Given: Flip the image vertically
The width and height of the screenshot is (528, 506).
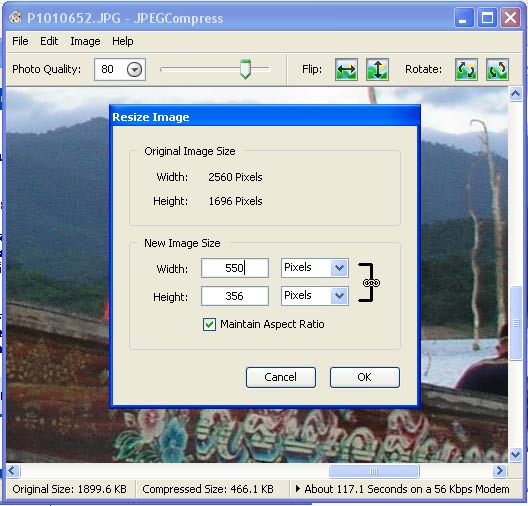Looking at the screenshot, I should [x=377, y=69].
